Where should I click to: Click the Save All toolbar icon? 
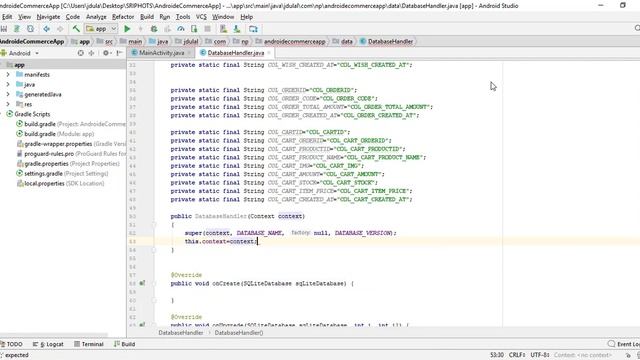(4, 29)
